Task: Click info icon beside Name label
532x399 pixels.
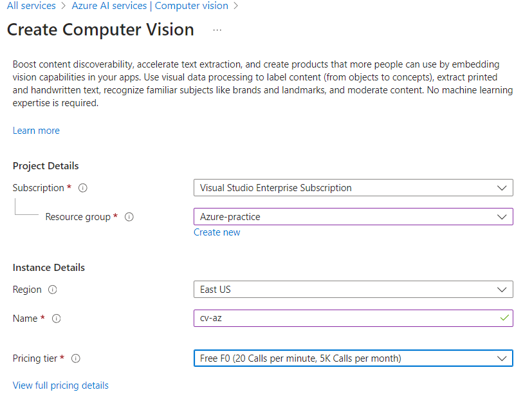Action: click(x=56, y=319)
